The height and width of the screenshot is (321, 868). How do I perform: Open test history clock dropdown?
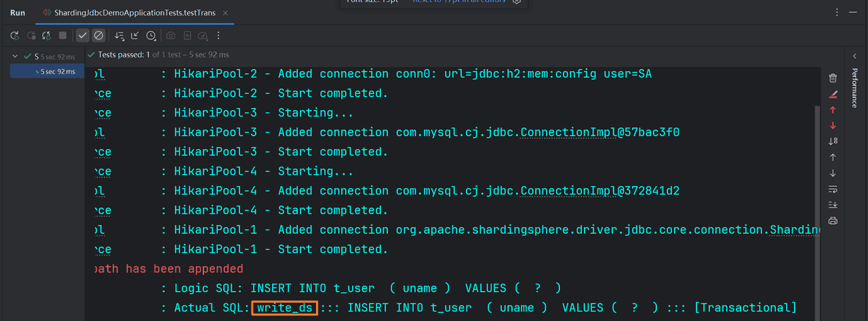click(x=151, y=35)
